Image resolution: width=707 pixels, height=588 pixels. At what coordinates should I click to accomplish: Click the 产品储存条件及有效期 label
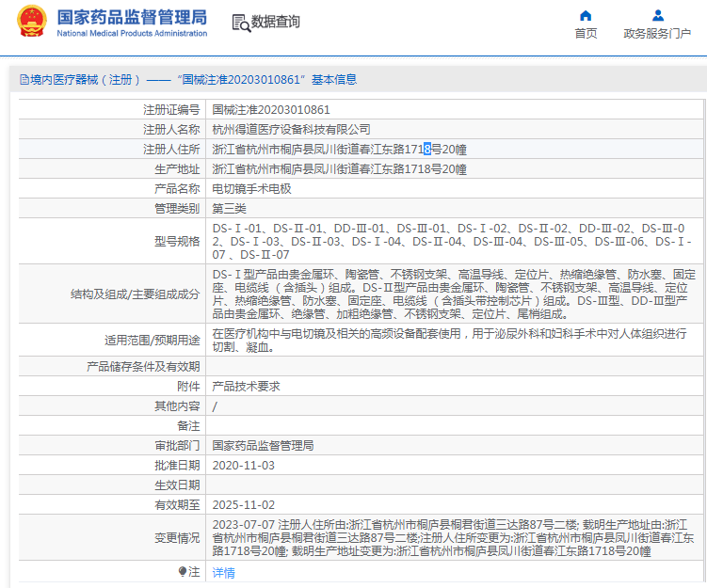coord(143,366)
